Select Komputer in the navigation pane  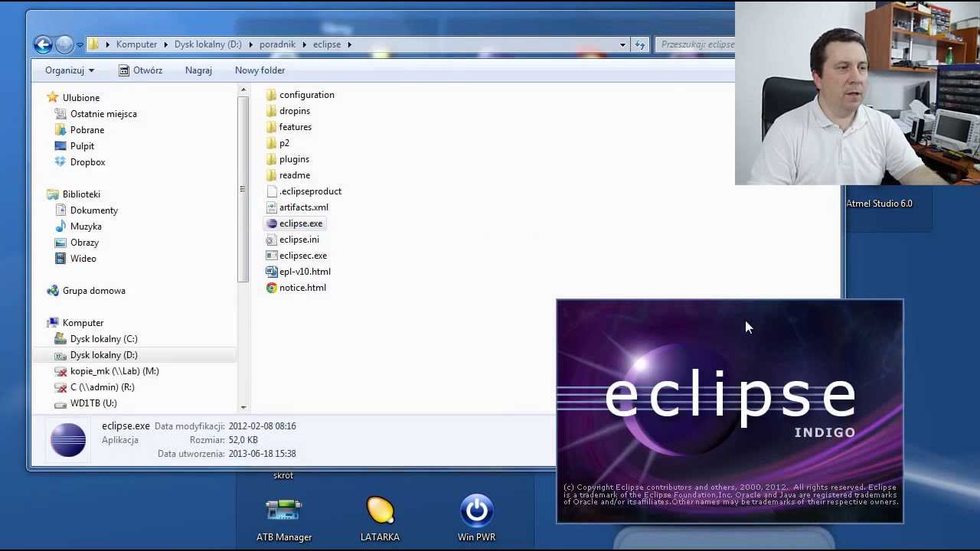pos(83,323)
